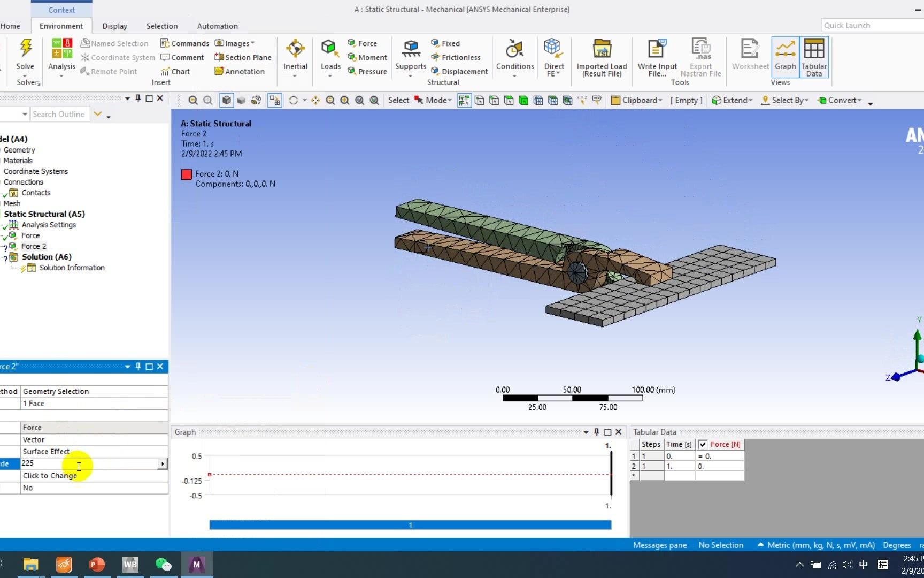Insert a Chart
Viewport: 924px width, 578px height.
click(x=175, y=71)
